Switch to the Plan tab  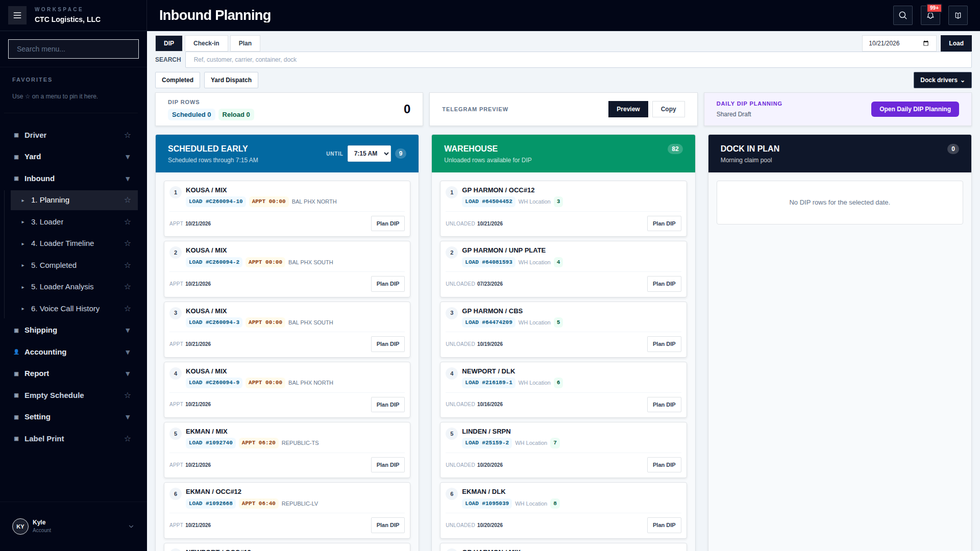pos(245,43)
